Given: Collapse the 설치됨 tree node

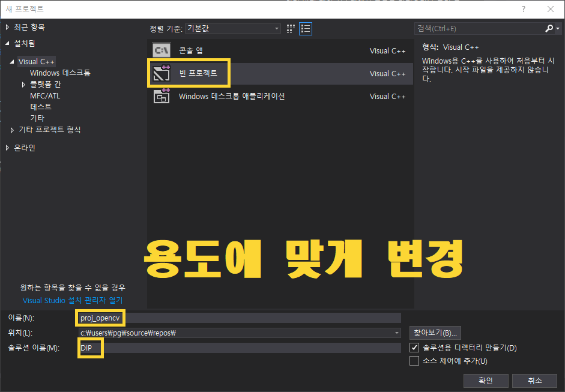Looking at the screenshot, I should (x=7, y=44).
